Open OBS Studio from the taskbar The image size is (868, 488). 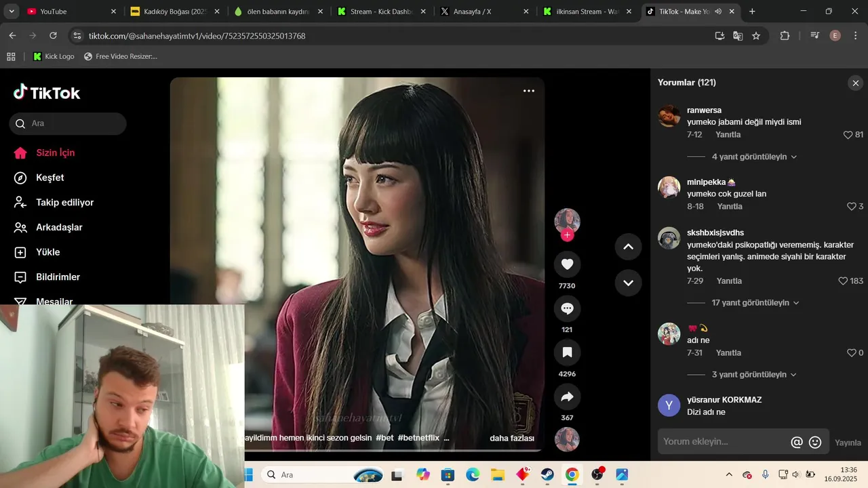597,474
